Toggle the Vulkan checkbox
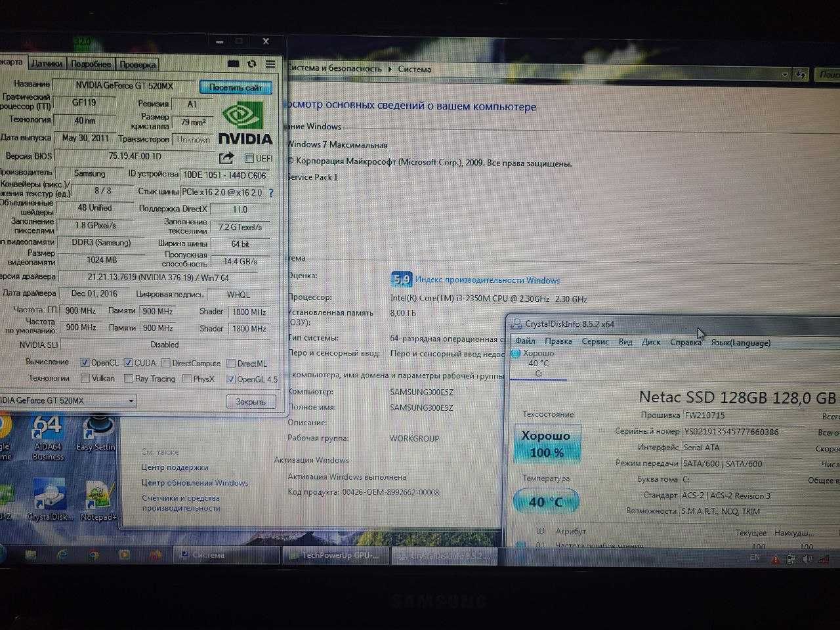The height and width of the screenshot is (630, 840). coord(85,378)
